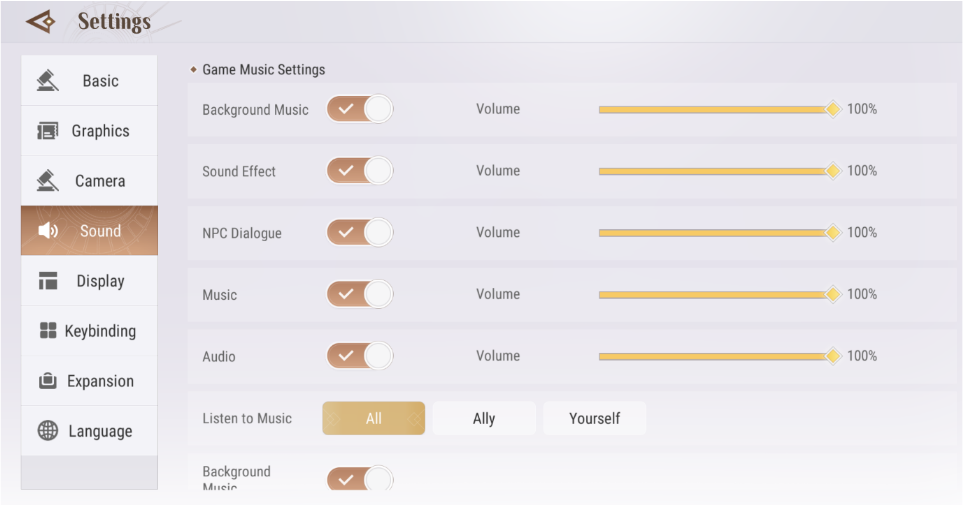The image size is (963, 506).
Task: Open the Expansion briefcase icon
Action: [48, 381]
